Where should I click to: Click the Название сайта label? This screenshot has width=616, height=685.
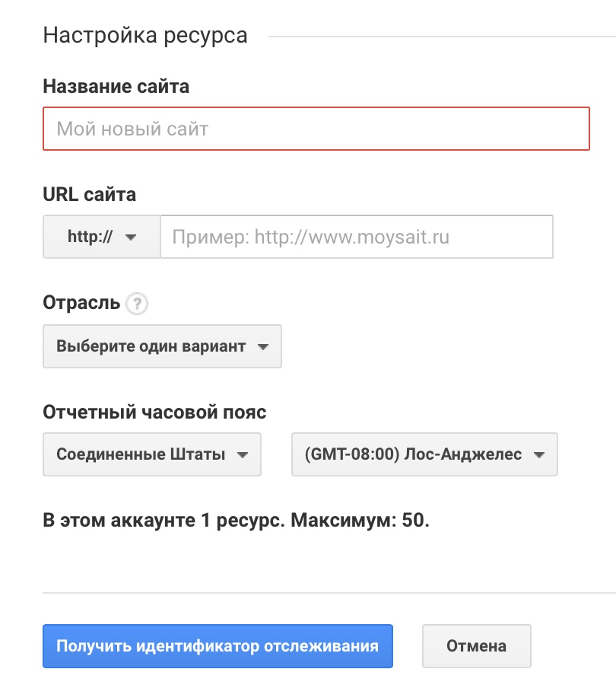(116, 87)
